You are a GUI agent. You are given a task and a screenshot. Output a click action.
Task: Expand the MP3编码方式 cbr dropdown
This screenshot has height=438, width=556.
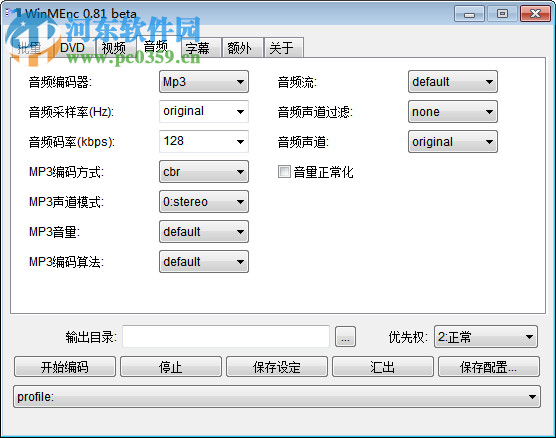(x=204, y=172)
